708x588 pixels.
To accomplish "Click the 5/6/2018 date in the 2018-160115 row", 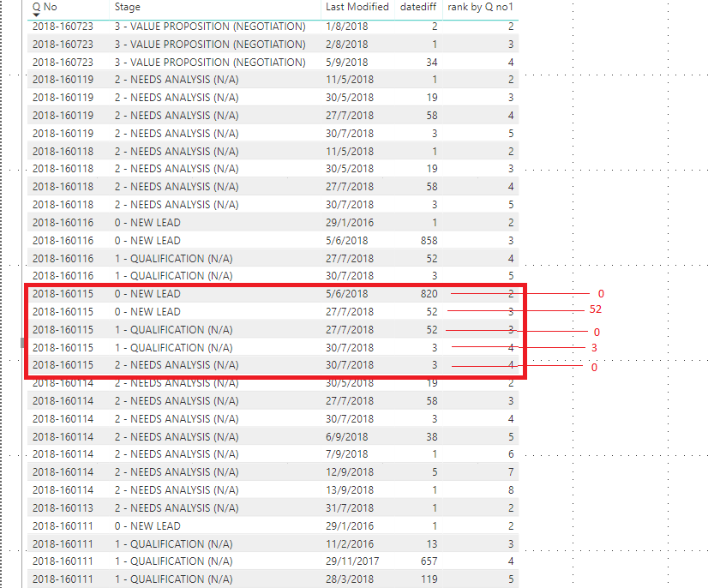I will [347, 294].
